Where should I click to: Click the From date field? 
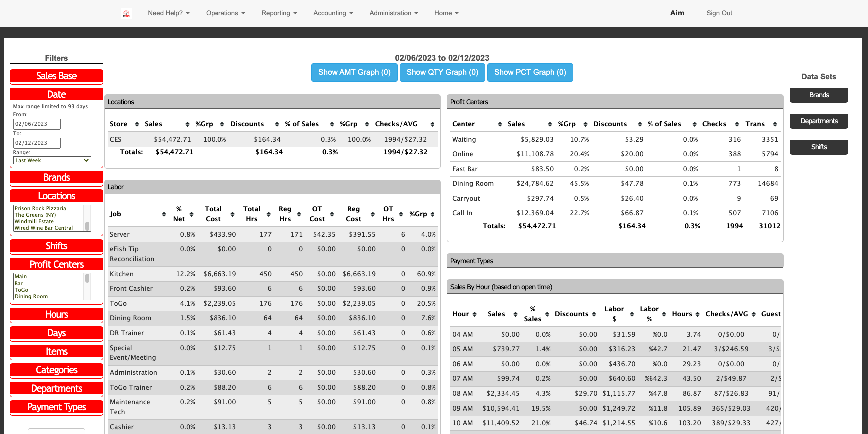(x=37, y=124)
